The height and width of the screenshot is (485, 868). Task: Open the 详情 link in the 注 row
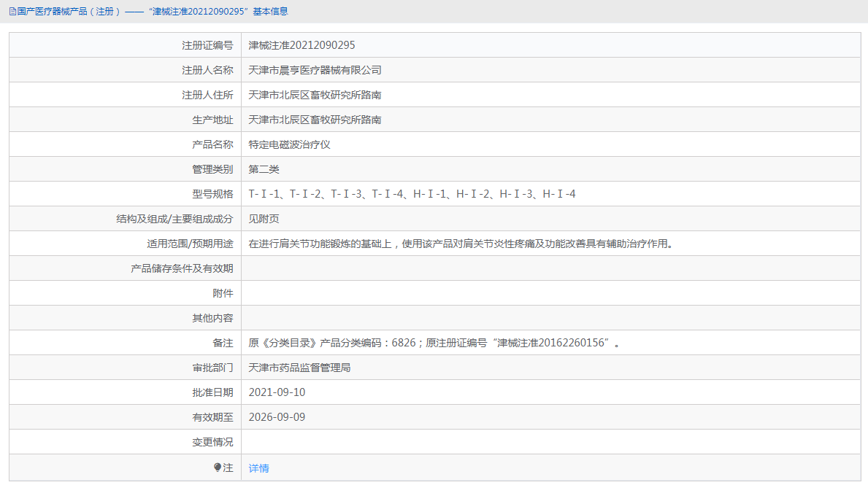click(x=258, y=467)
